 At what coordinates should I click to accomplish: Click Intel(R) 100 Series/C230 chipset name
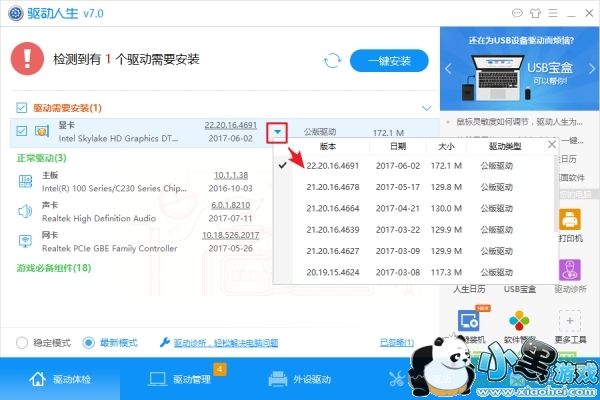114,188
